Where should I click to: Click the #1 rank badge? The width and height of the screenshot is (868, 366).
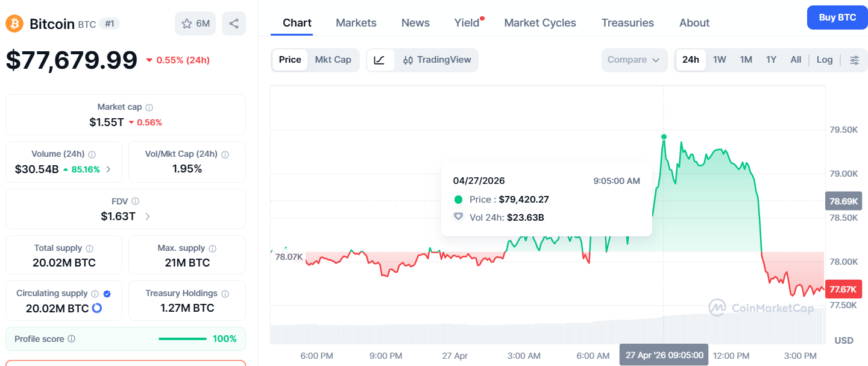click(110, 24)
